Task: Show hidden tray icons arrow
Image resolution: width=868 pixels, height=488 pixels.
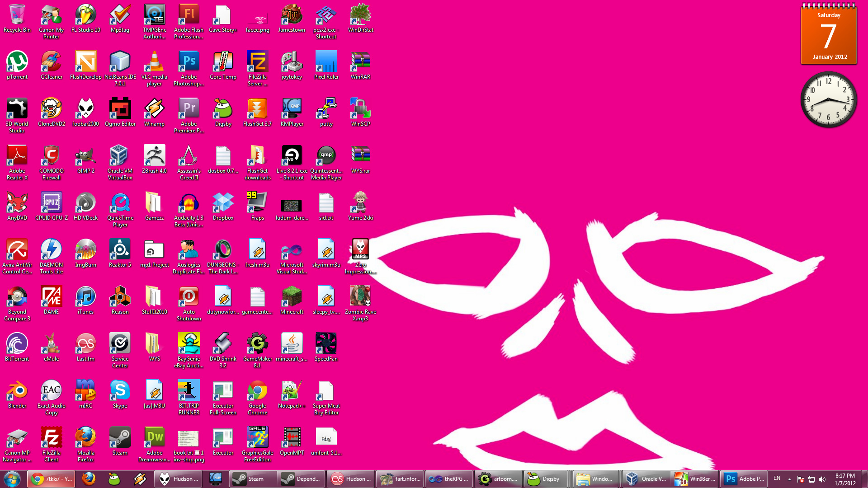Action: [x=789, y=479]
